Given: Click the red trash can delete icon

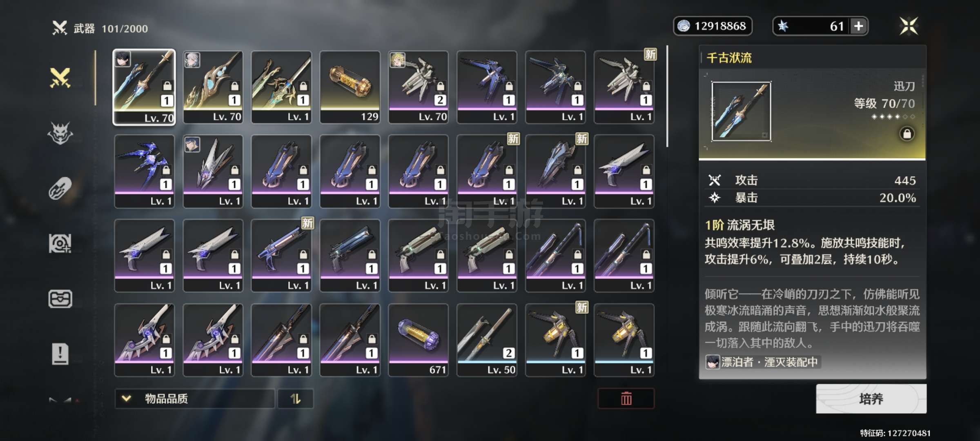Looking at the screenshot, I should [x=626, y=399].
